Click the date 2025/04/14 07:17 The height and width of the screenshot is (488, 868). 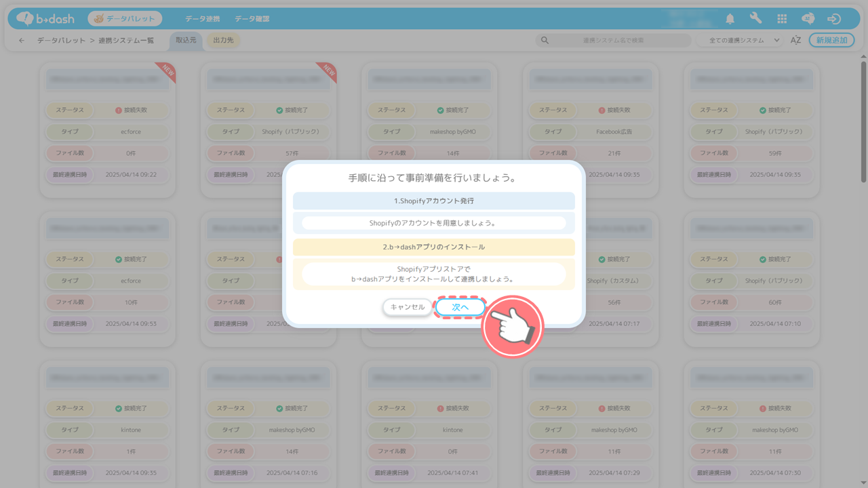(614, 324)
